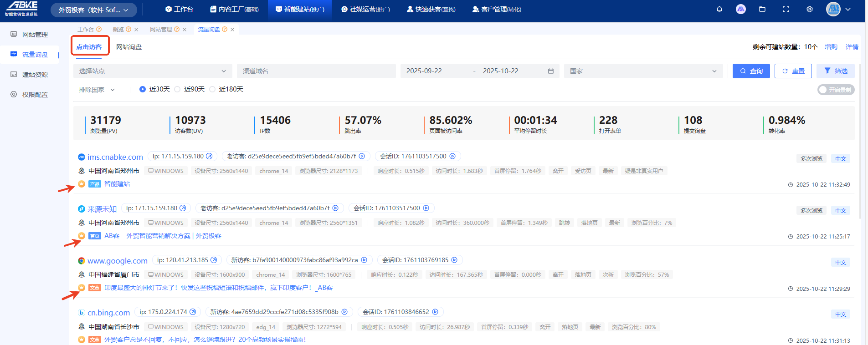
Task: Close the 网站管理 tab
Action: point(185,30)
